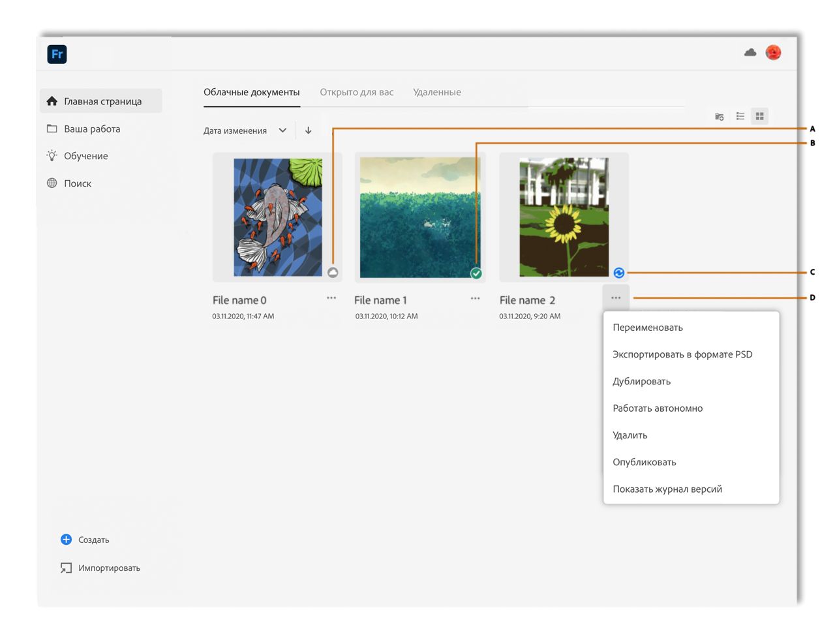This screenshot has width=835, height=644.
Task: Click Импортировать to import a file
Action: [109, 568]
